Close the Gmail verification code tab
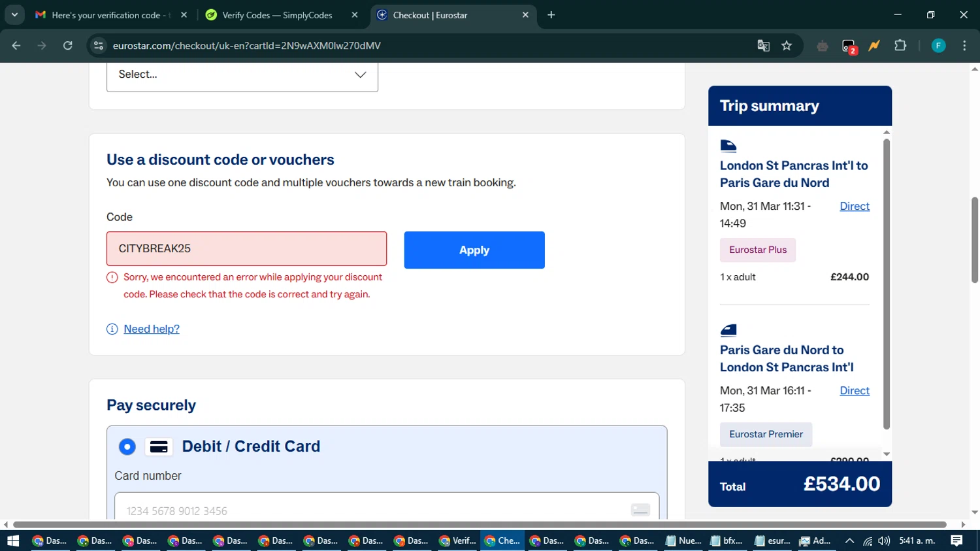The image size is (980, 551). (x=184, y=15)
